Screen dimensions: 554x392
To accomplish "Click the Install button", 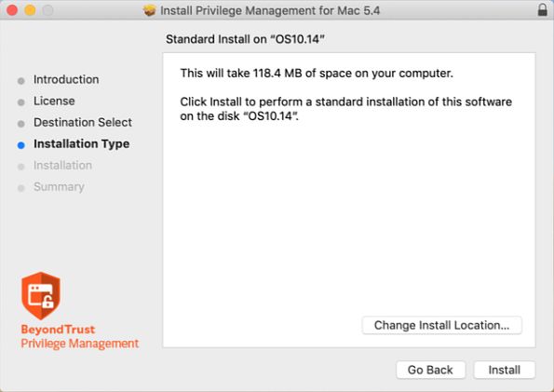I will (x=504, y=370).
